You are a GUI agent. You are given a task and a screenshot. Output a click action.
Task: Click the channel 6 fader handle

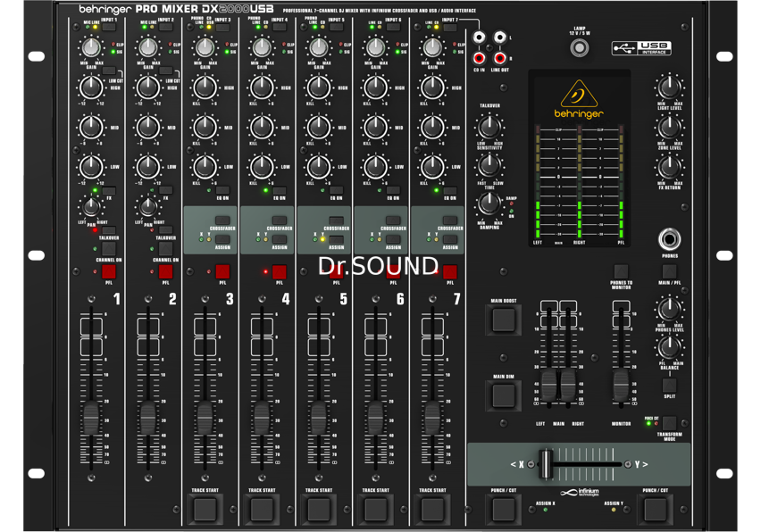[376, 417]
